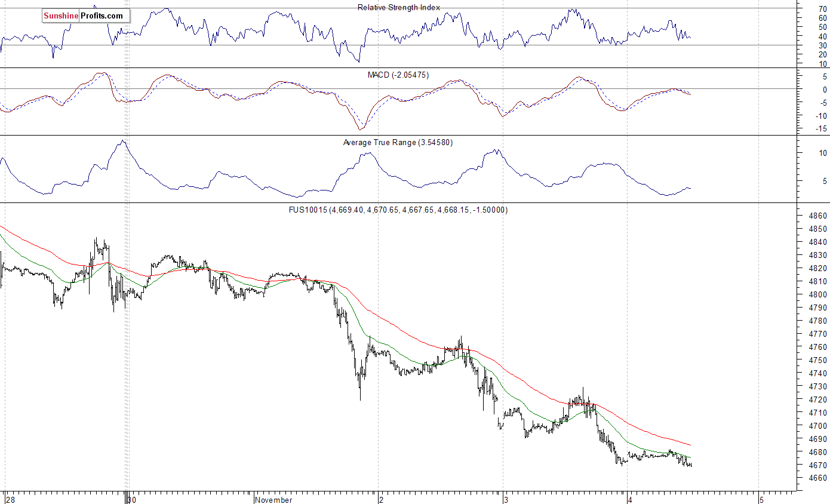Image resolution: width=830 pixels, height=504 pixels.
Task: Click the 0 level on MACD axis
Action: coord(825,90)
